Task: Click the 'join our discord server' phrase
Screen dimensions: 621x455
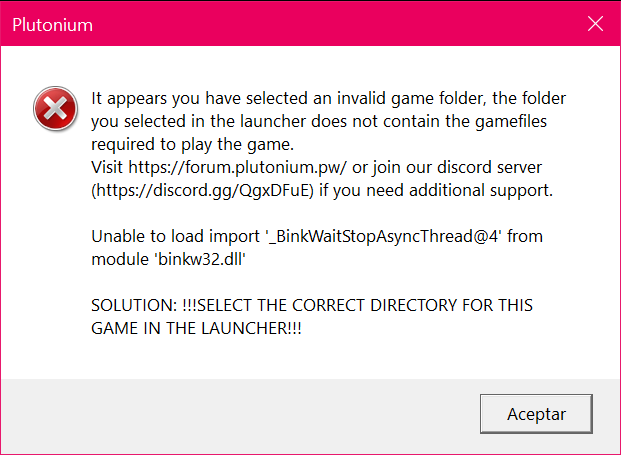Action: tap(457, 168)
